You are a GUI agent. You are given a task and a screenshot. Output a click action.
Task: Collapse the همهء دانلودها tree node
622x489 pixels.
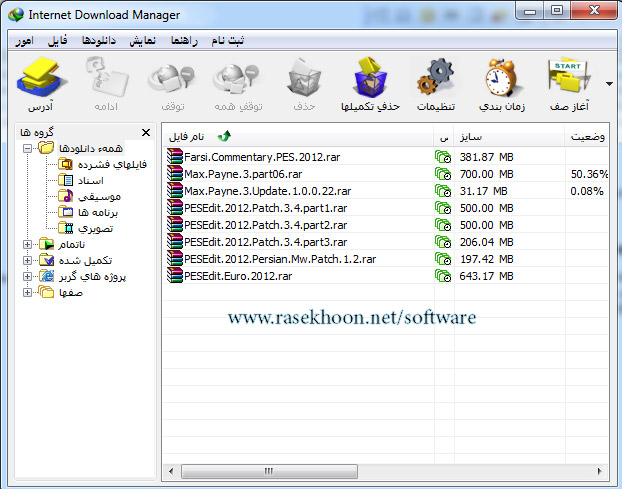coord(27,149)
